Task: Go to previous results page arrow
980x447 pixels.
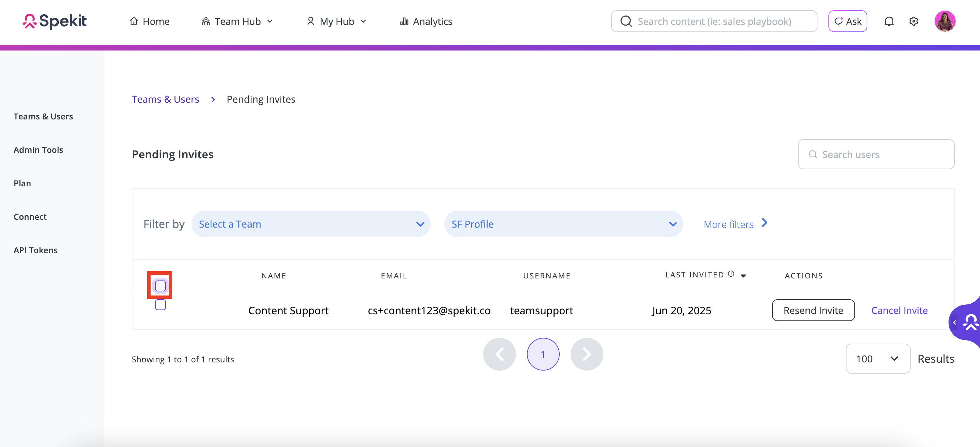Action: [499, 354]
